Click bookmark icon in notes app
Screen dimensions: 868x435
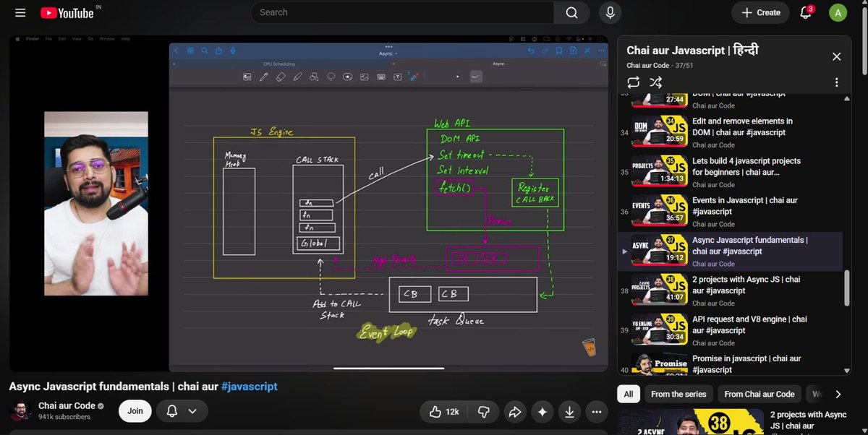[559, 51]
